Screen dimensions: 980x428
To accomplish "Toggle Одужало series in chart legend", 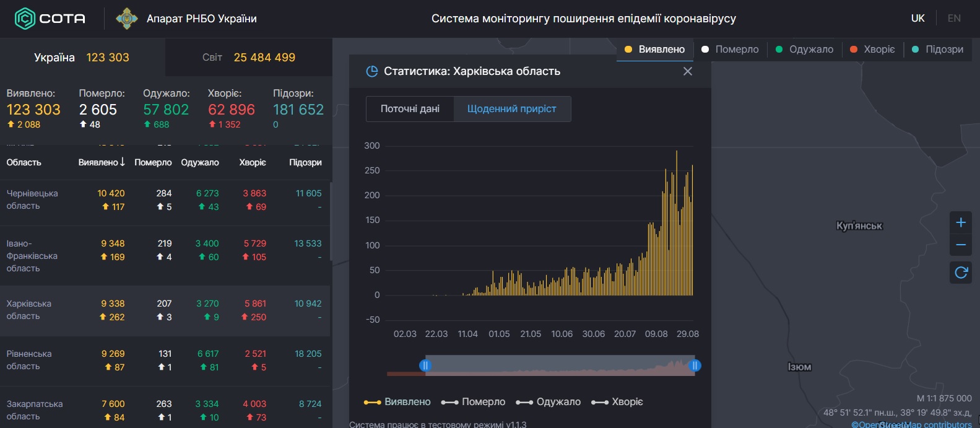I will click(x=549, y=402).
